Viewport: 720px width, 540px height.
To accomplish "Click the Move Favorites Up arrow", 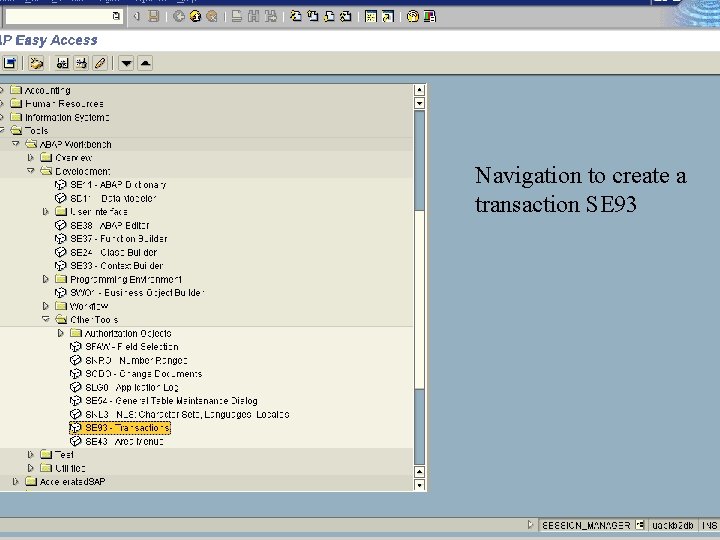I will pos(145,63).
